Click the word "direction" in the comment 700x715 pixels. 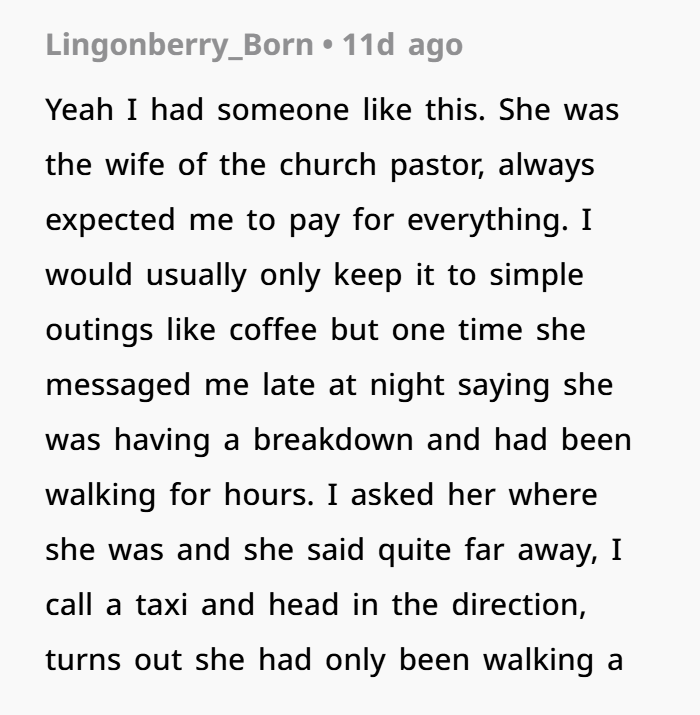tap(524, 605)
